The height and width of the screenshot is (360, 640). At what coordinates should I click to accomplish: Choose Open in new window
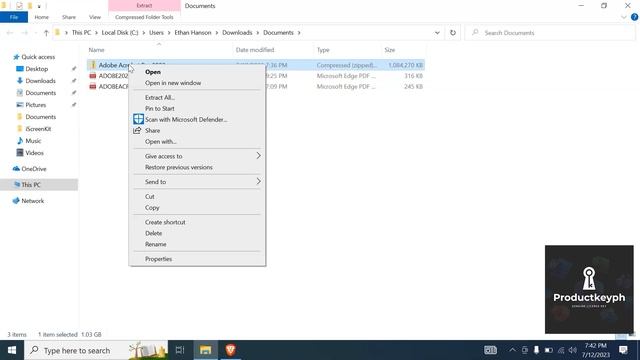point(173,83)
